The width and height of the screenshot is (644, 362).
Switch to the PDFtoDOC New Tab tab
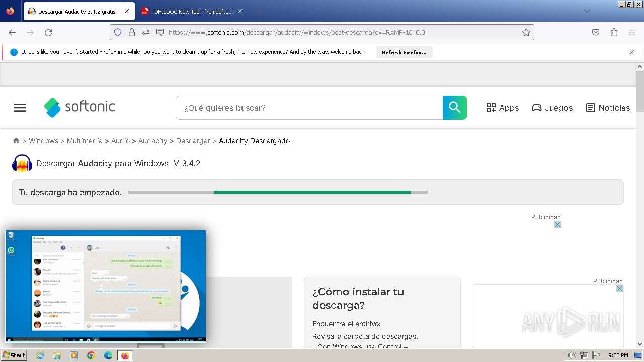pos(192,11)
